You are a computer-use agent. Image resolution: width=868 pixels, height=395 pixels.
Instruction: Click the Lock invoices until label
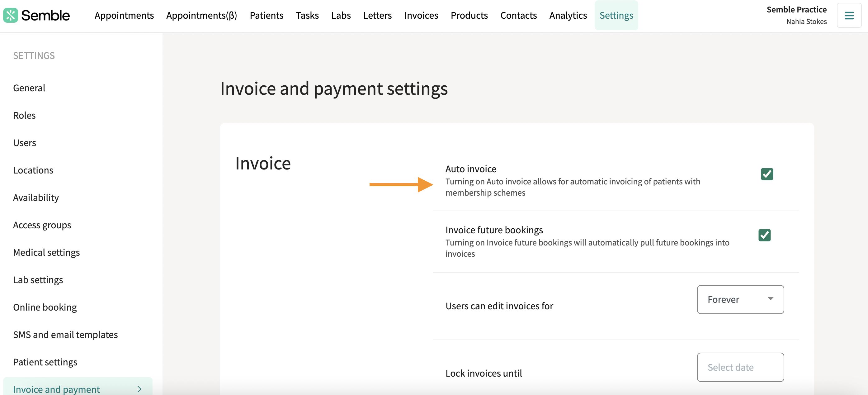484,373
